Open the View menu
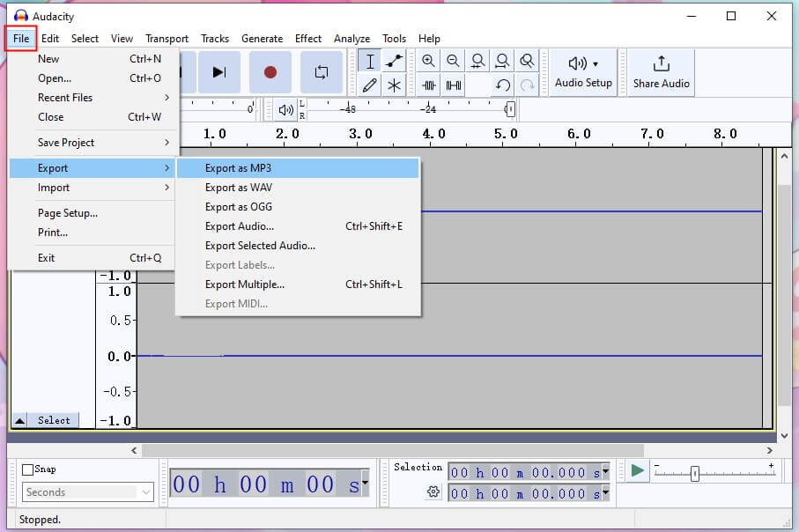Viewport: 799px width, 532px height. click(122, 38)
